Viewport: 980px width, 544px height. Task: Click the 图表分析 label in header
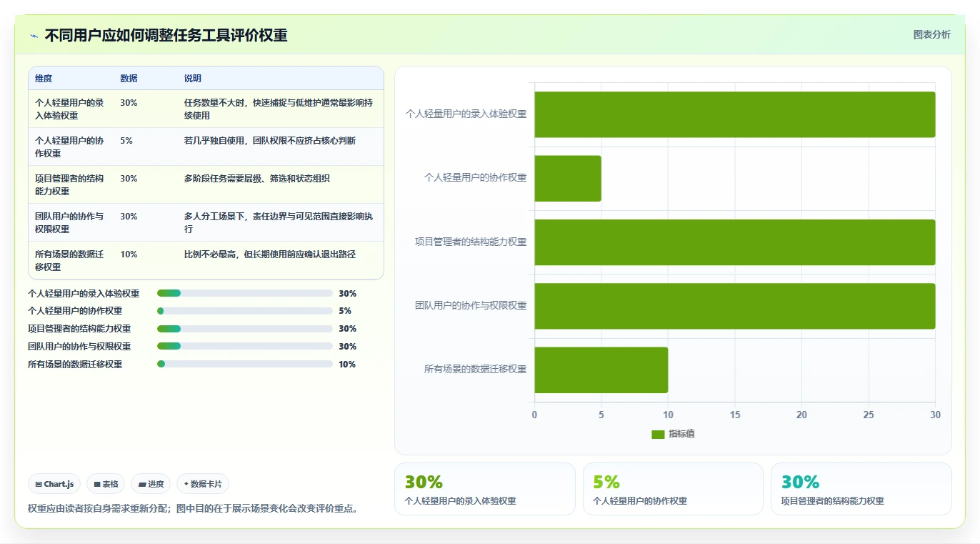(932, 34)
